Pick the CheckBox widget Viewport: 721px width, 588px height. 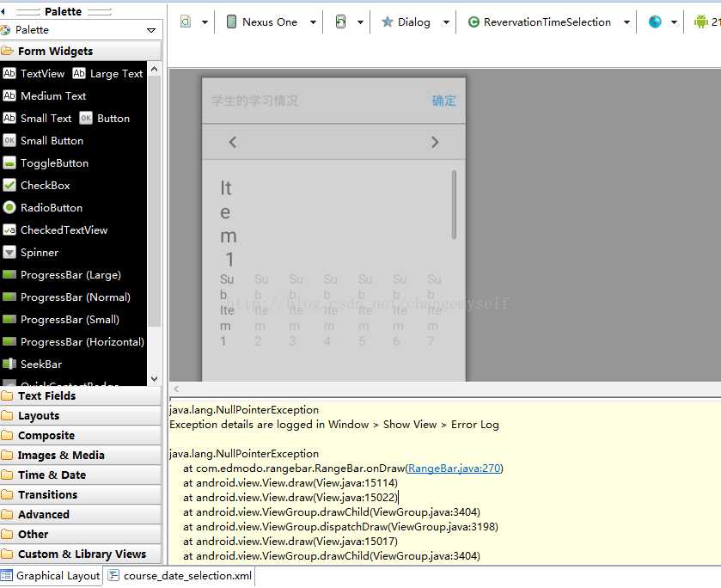coord(36,186)
